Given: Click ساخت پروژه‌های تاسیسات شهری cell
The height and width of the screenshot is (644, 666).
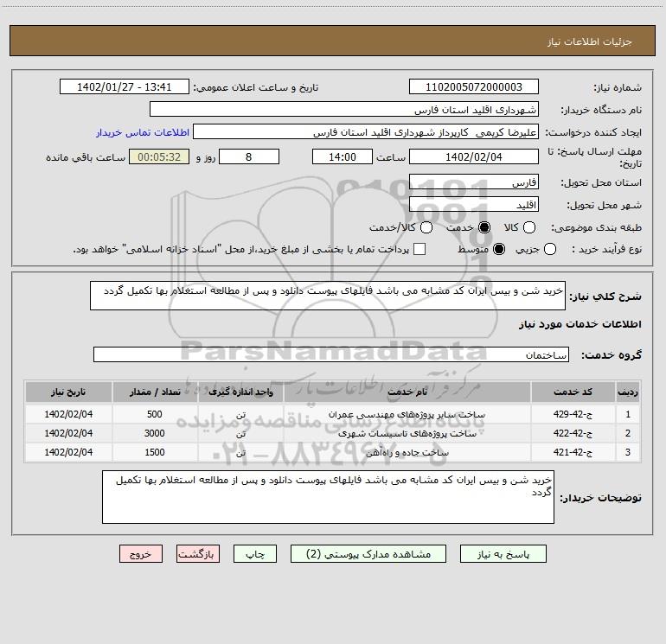Looking at the screenshot, I should click(407, 433).
